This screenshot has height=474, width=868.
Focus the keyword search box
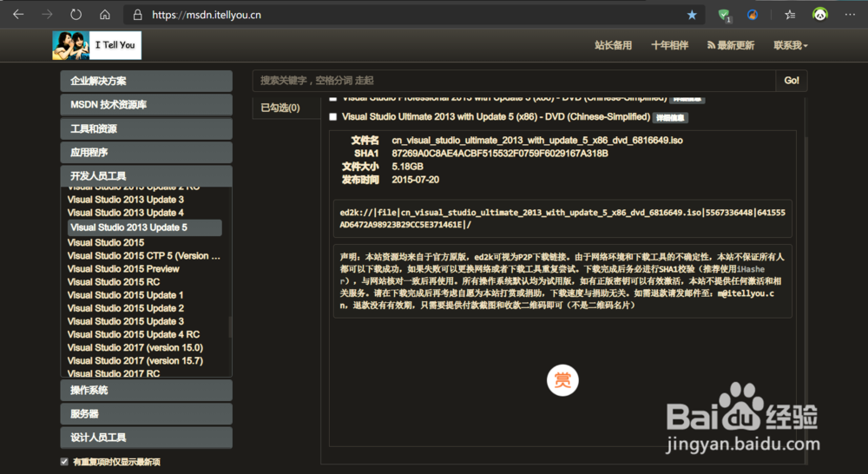point(514,81)
